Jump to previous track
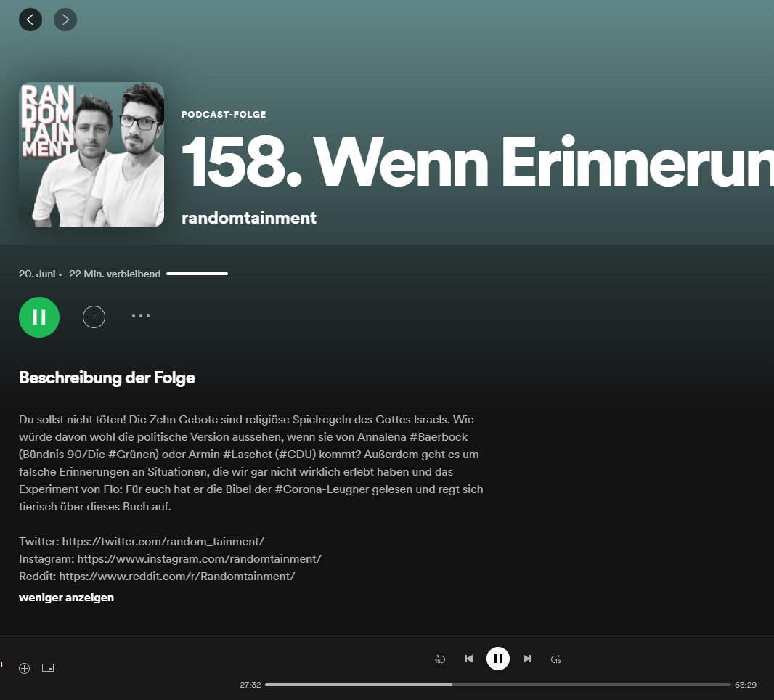The image size is (774, 700). [469, 659]
